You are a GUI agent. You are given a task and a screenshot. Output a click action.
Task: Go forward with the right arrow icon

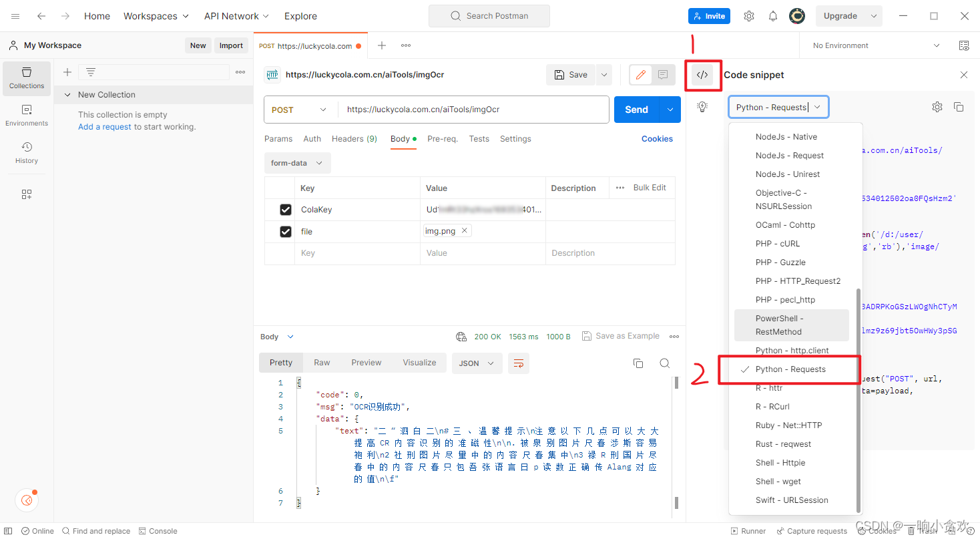coord(65,16)
